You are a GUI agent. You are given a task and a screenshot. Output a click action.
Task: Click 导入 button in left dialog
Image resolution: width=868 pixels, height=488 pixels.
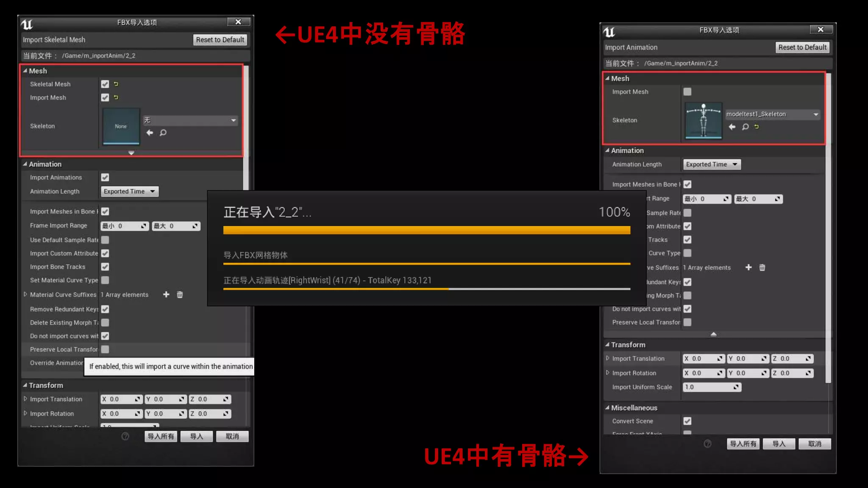click(196, 436)
